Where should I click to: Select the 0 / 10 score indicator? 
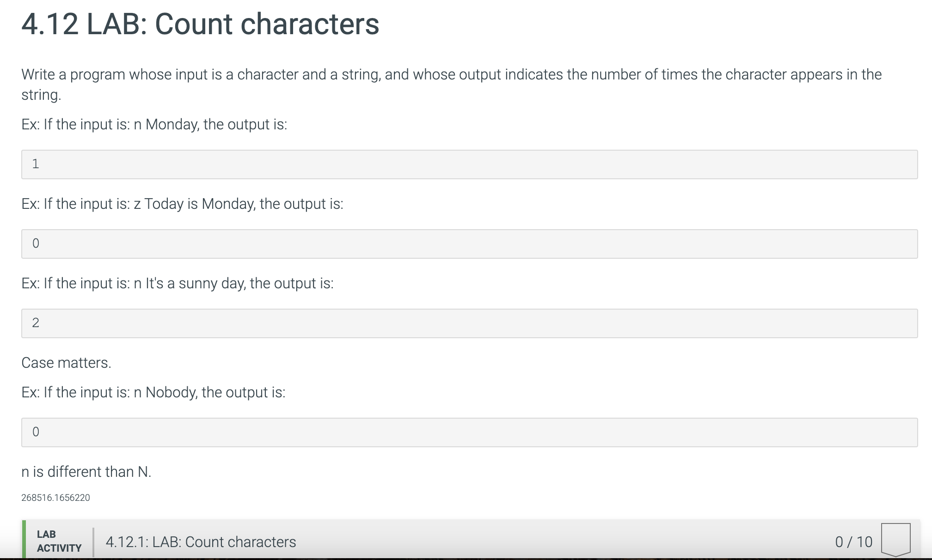853,542
